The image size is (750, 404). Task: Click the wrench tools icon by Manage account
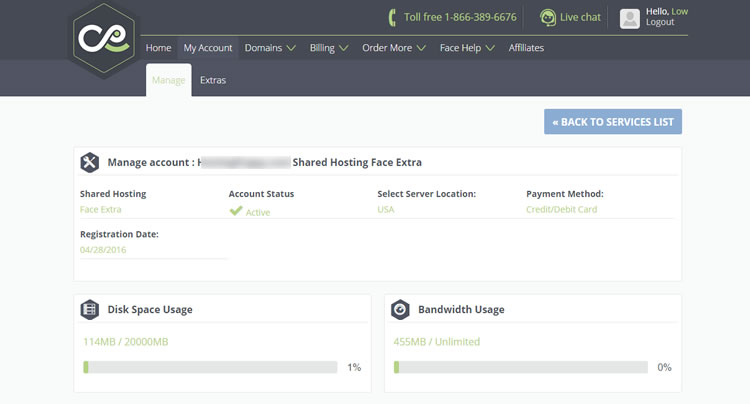pyautogui.click(x=90, y=162)
